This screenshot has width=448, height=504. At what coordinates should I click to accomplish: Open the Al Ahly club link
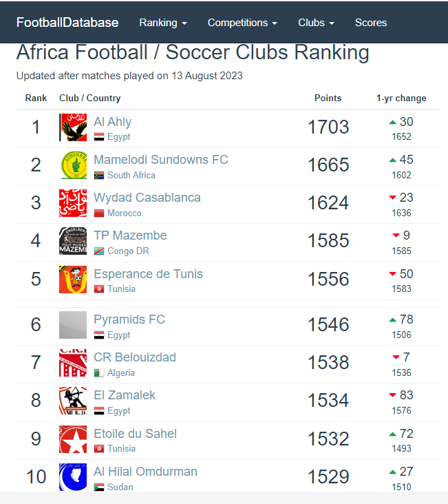coord(112,122)
